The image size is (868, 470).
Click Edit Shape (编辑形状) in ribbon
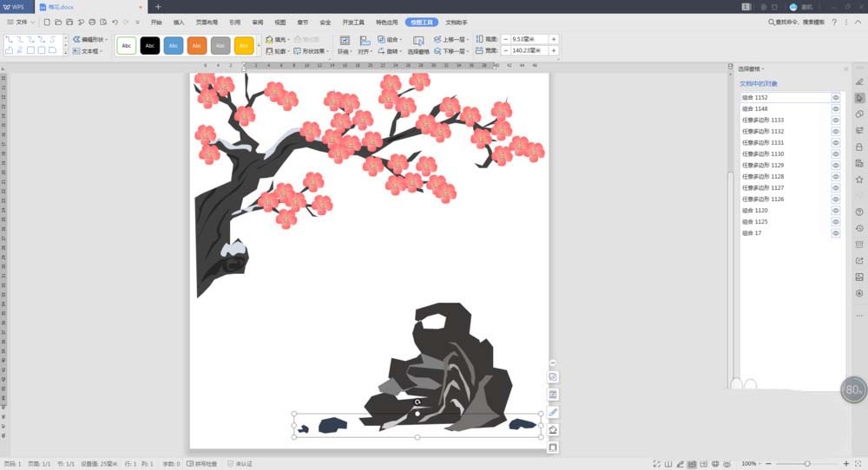tap(90, 39)
